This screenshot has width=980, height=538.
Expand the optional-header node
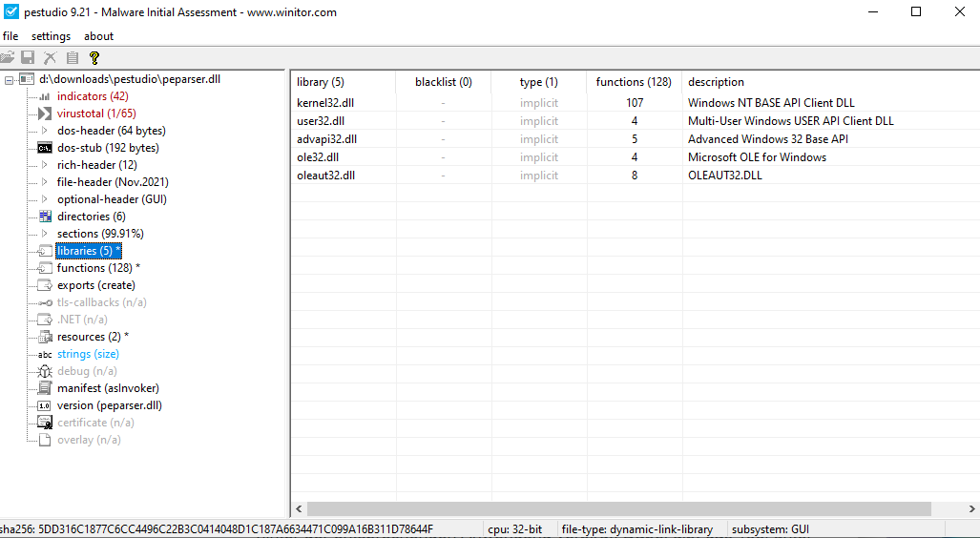coord(45,199)
